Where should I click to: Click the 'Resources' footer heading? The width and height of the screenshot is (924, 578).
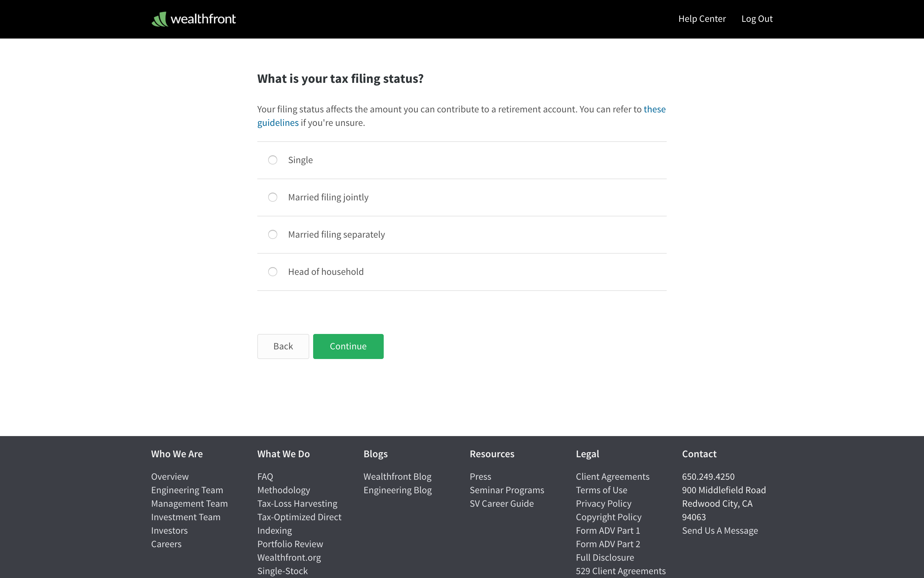tap(492, 454)
